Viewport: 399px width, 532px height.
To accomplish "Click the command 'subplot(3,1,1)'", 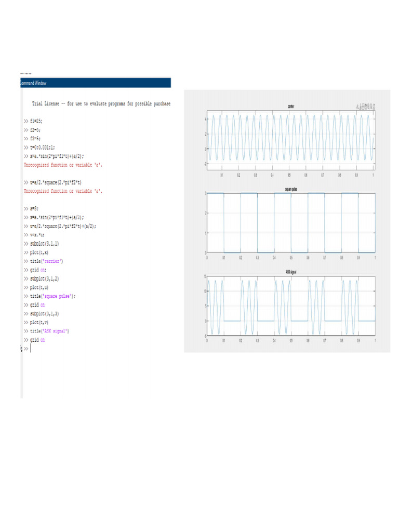I will click(45, 244).
